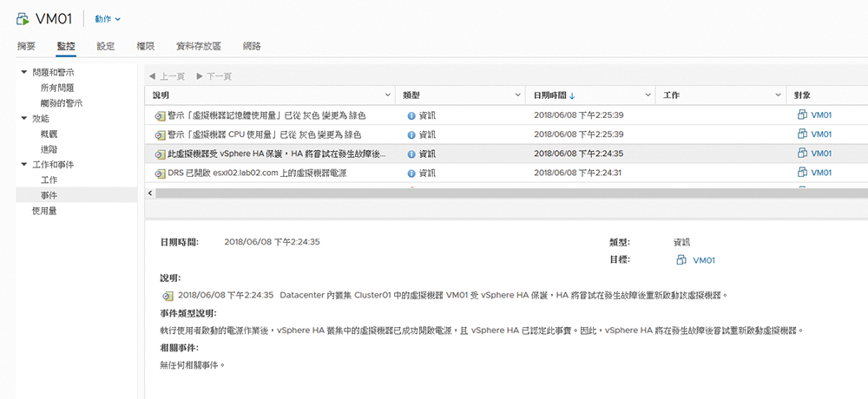The width and height of the screenshot is (868, 399).
Task: Click info icon in 記憶體使用量 row
Action: [x=411, y=115]
